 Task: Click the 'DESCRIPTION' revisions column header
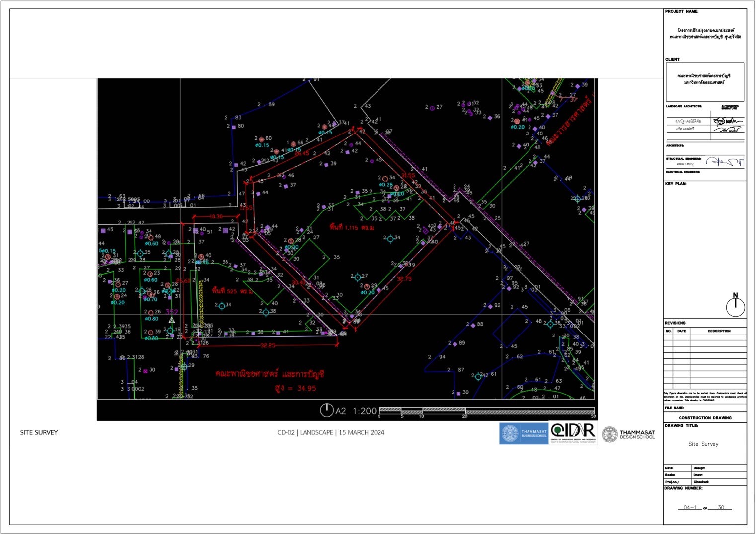tap(719, 331)
